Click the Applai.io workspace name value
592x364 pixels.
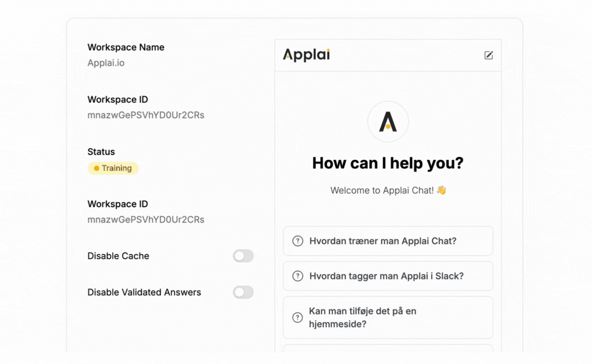[106, 63]
